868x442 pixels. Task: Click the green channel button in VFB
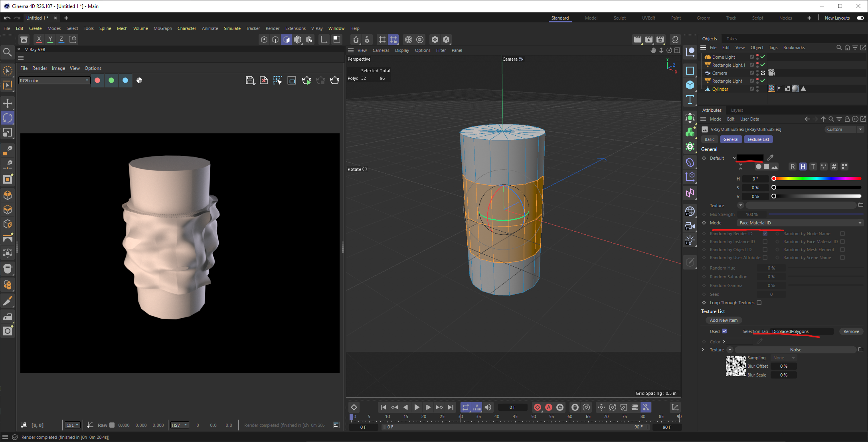point(111,80)
